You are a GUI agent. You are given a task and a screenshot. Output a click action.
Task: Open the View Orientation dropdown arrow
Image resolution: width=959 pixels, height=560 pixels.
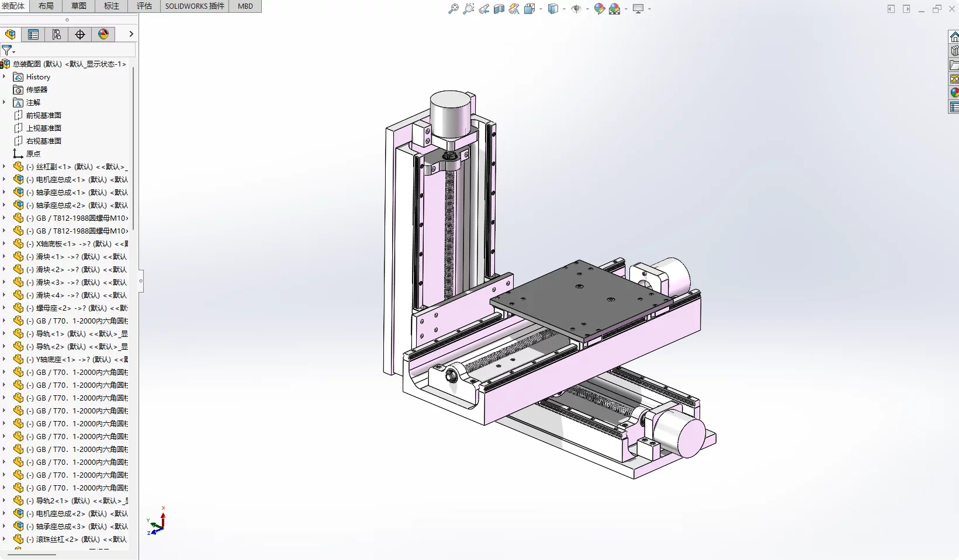[541, 9]
